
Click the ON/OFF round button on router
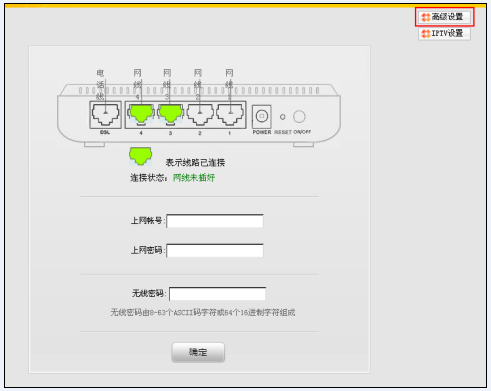click(299, 117)
